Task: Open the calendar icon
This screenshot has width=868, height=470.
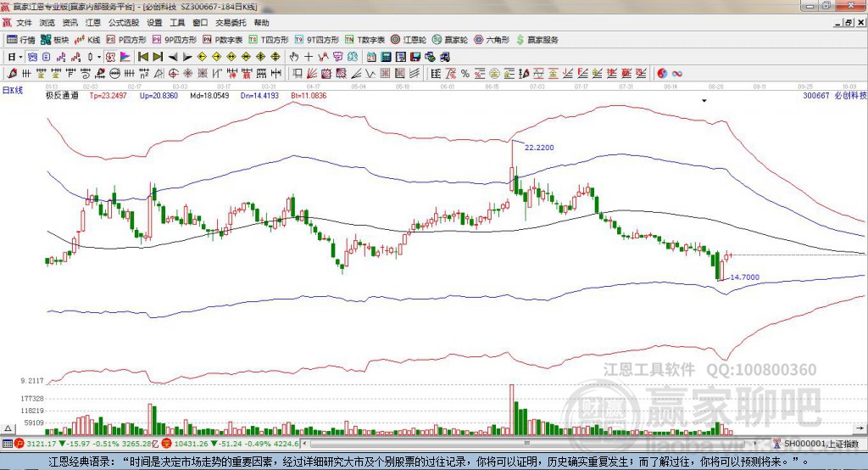Action: tap(371, 57)
